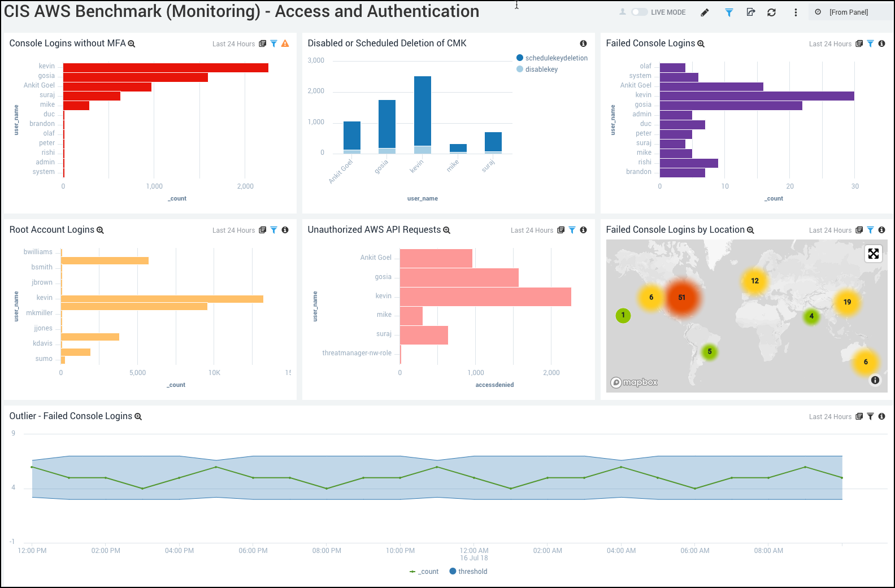Image resolution: width=895 pixels, height=588 pixels.
Task: Click the mapbox logo link
Action: (x=635, y=382)
